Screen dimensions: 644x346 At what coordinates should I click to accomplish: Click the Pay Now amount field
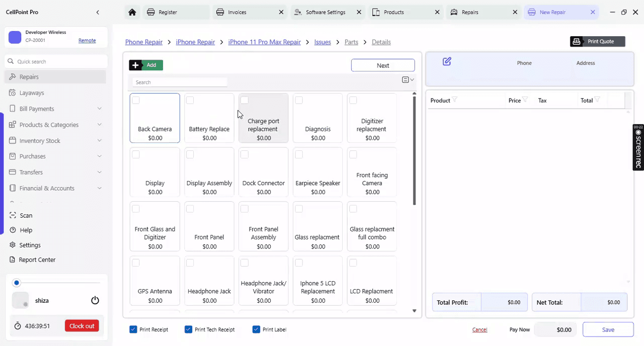tap(556, 329)
